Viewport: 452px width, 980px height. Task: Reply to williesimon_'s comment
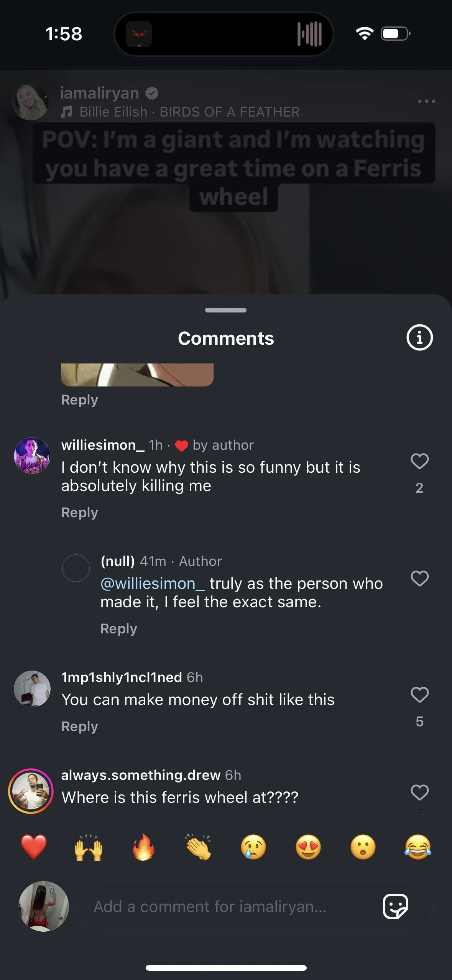(79, 512)
